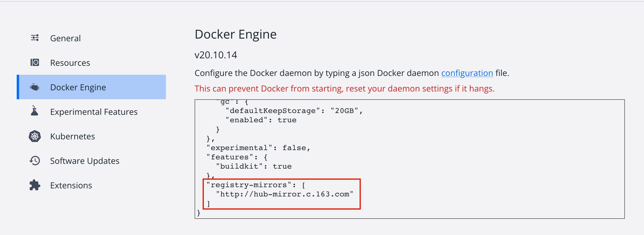Click the "experimental": false line in editor
644x235 pixels.
coord(258,148)
